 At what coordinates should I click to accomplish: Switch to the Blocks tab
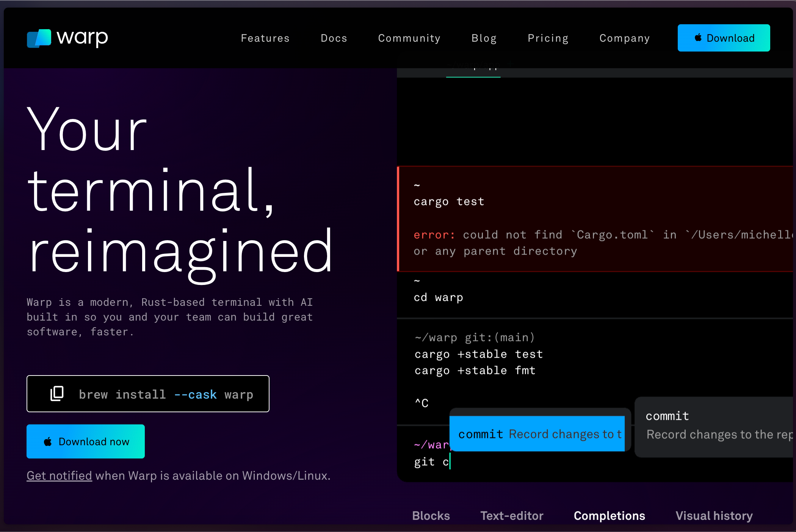(431, 516)
